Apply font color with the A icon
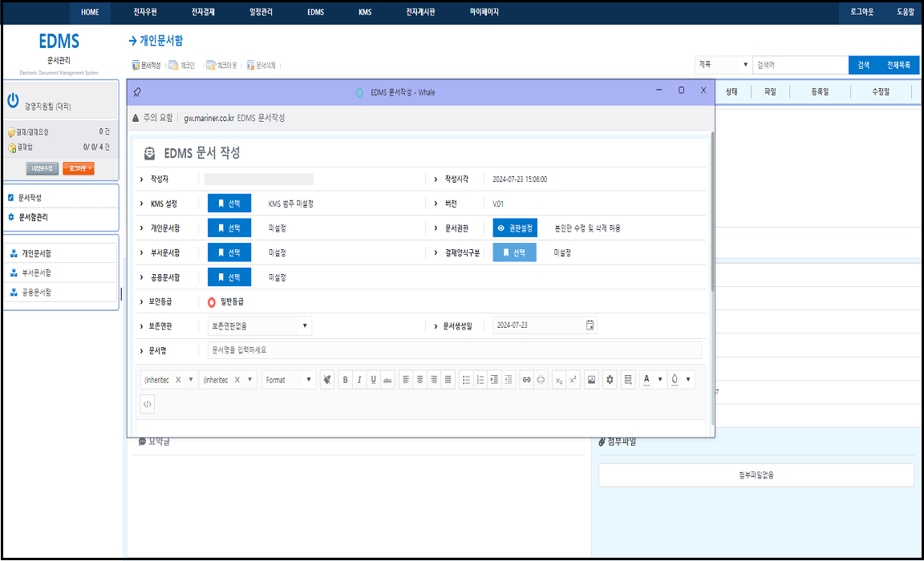Screen dimensions: 924x561 (x=647, y=380)
